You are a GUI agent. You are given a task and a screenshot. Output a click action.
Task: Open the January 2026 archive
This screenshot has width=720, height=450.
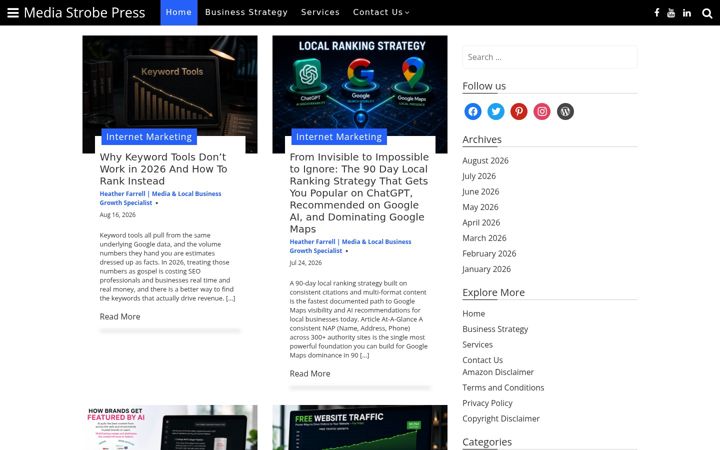tap(486, 269)
